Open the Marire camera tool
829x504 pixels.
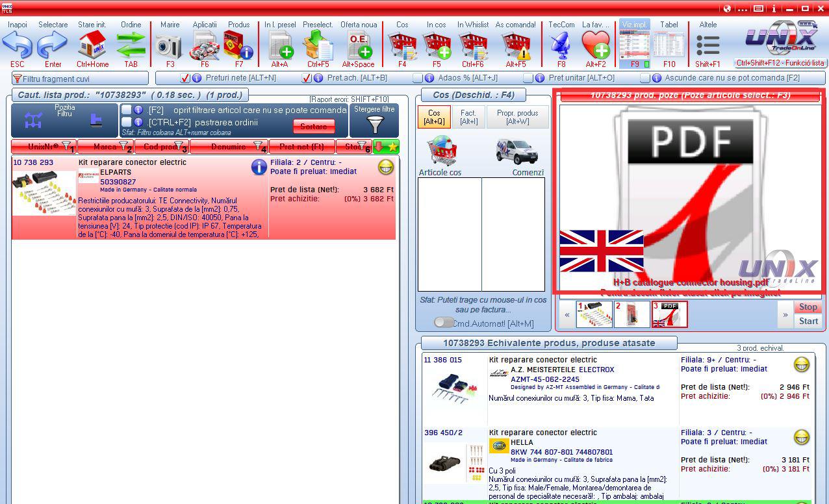click(170, 45)
